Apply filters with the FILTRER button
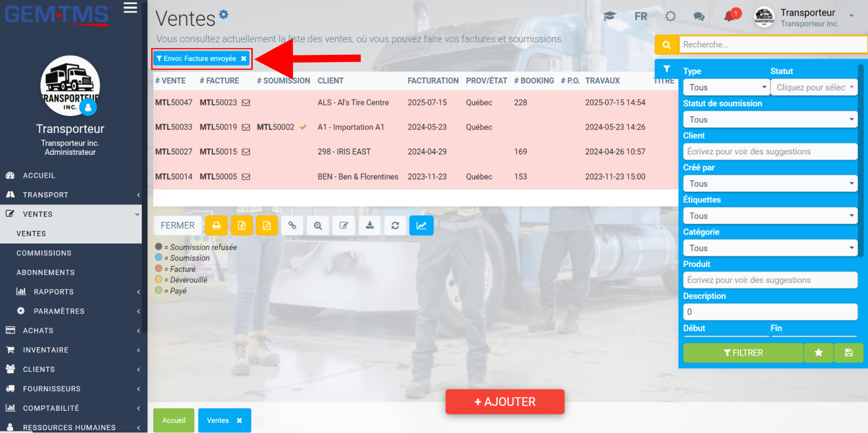 [x=743, y=353]
